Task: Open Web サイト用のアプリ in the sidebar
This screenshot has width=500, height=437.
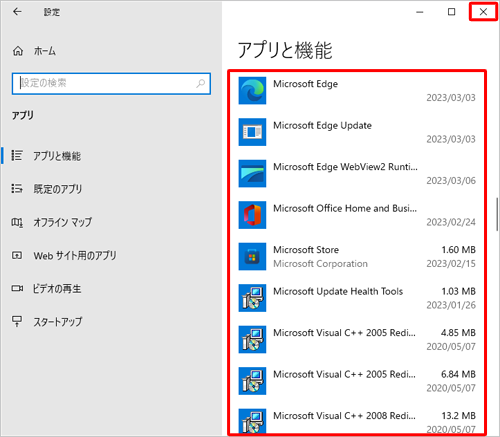Action: 75,256
